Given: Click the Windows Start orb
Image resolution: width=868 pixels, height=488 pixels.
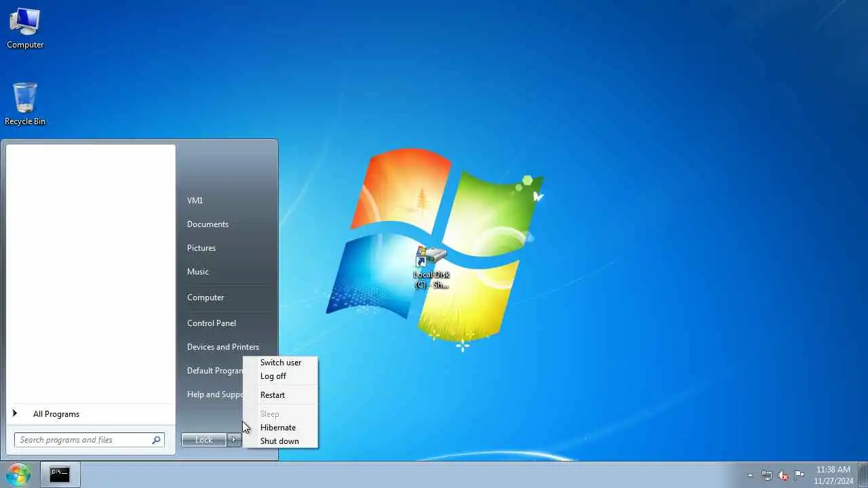Looking at the screenshot, I should click(18, 474).
